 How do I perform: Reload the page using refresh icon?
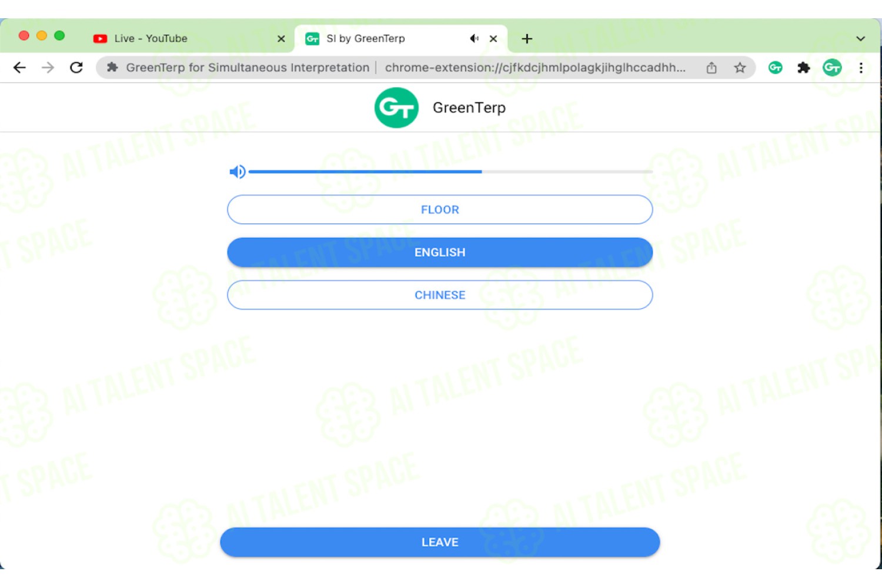pyautogui.click(x=76, y=68)
